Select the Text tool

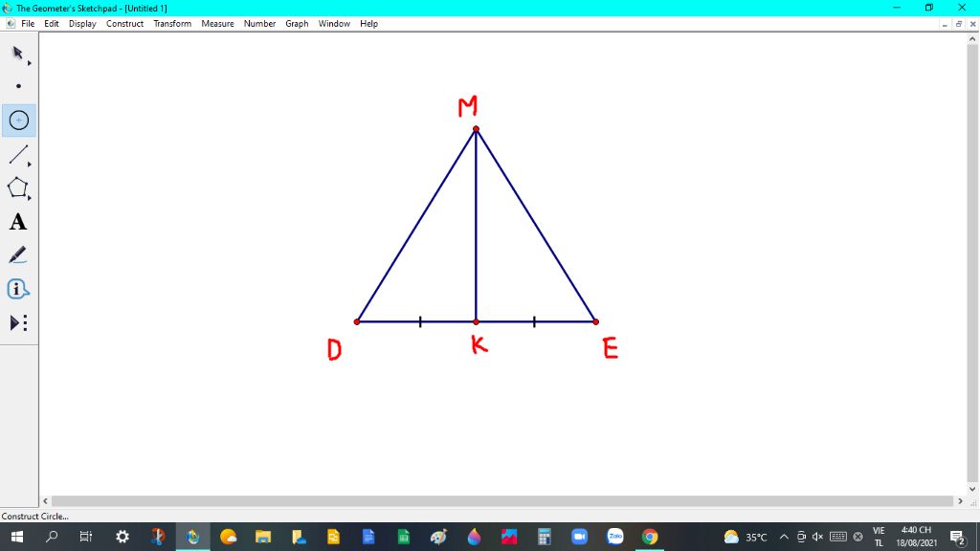click(18, 222)
